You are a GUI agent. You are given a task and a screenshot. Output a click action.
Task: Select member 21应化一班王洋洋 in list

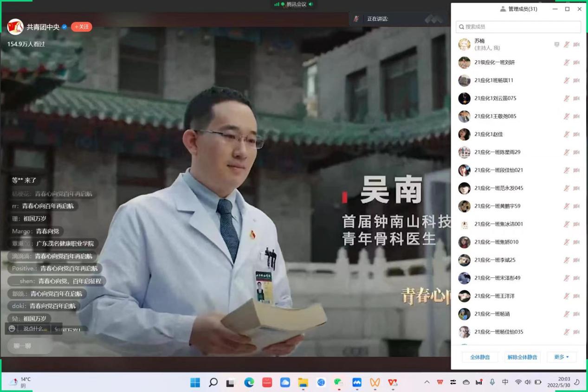coord(494,296)
